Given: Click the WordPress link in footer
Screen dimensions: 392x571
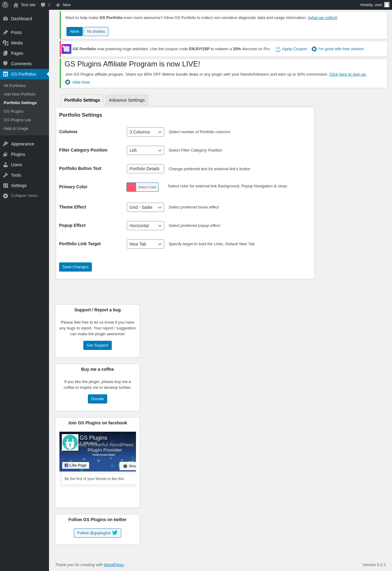Looking at the screenshot, I should [114, 565].
